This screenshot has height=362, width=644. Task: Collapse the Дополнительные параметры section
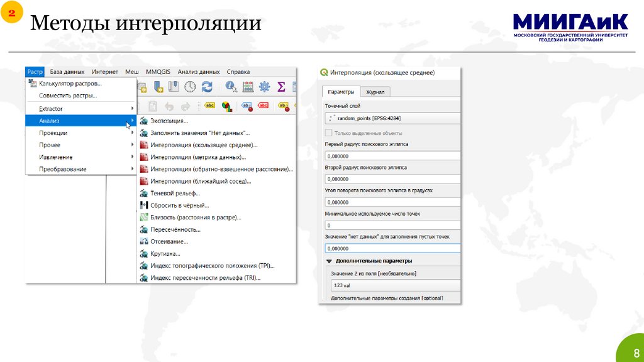coord(329,261)
